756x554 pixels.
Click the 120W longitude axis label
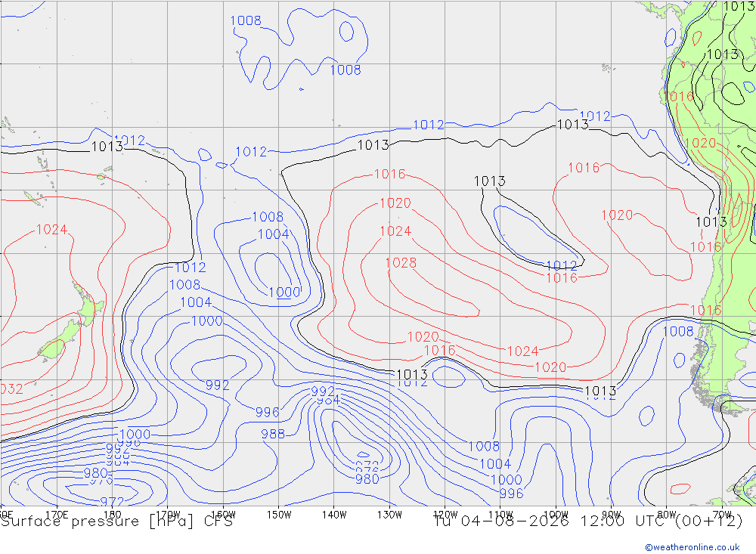[x=445, y=515]
